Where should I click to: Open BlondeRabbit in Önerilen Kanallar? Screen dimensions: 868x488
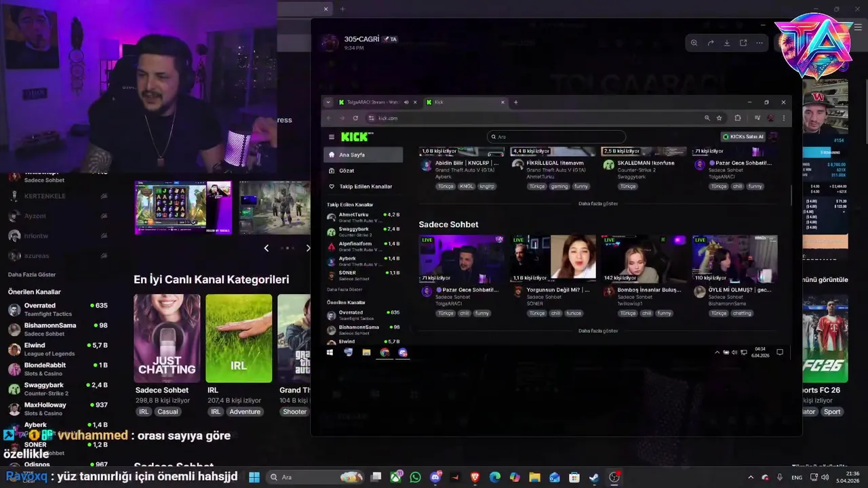tap(58, 369)
